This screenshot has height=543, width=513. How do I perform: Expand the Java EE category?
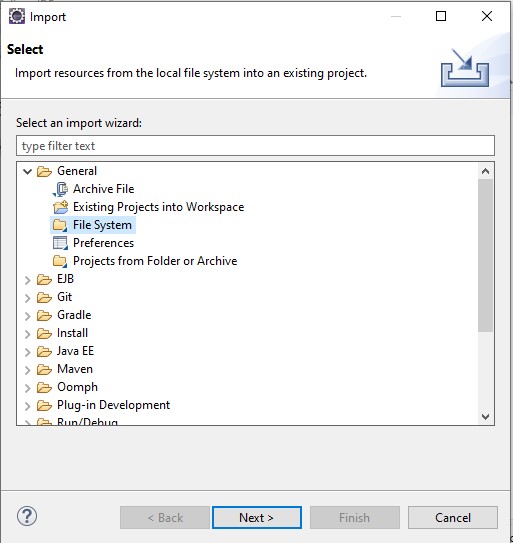point(28,352)
